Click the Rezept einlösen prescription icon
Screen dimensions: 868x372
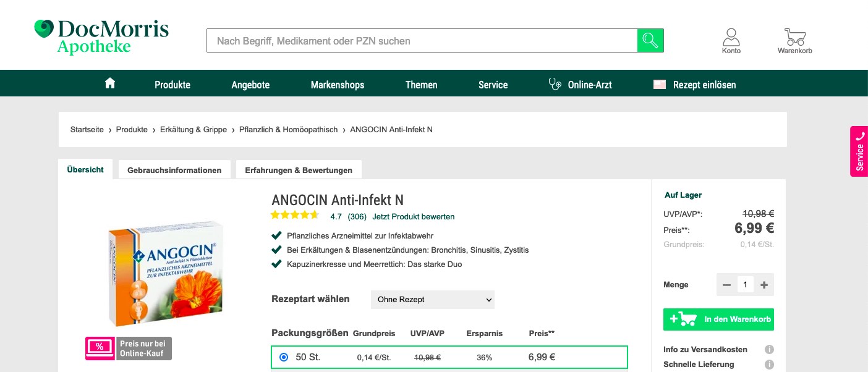tap(660, 85)
